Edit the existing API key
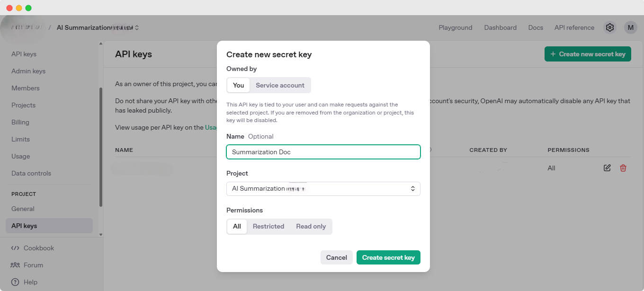 click(x=607, y=168)
